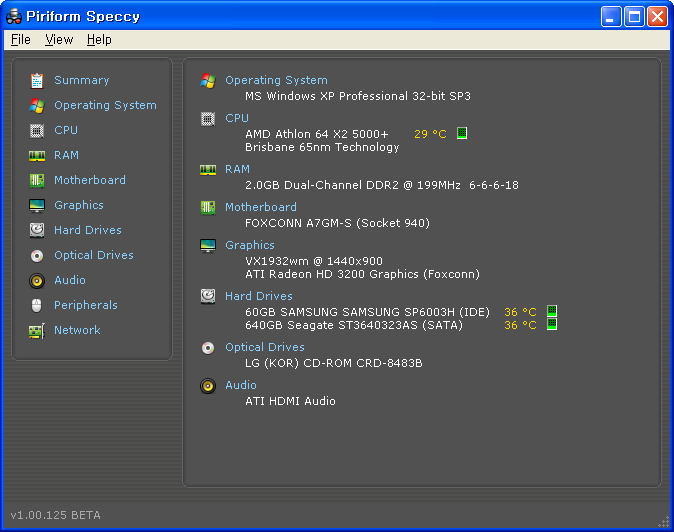
Task: Click the CPU temperature green indicator icon
Action: tap(462, 133)
